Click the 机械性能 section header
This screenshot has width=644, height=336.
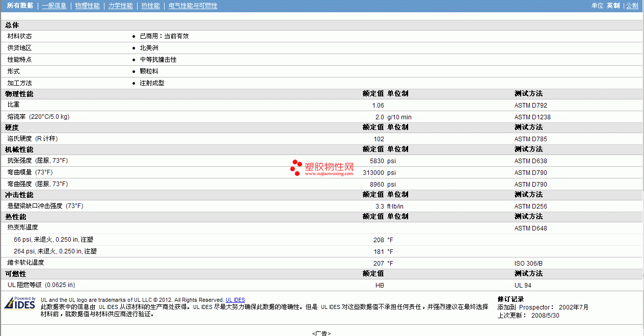pos(19,150)
